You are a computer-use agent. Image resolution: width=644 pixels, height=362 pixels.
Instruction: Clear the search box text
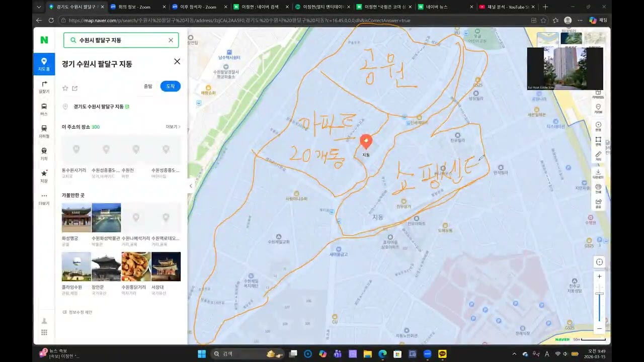[171, 40]
